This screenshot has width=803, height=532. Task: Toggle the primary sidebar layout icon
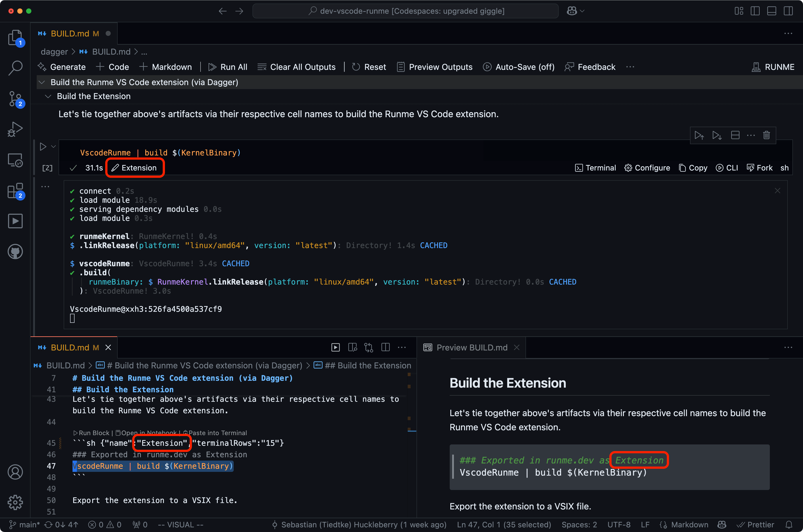[755, 11]
